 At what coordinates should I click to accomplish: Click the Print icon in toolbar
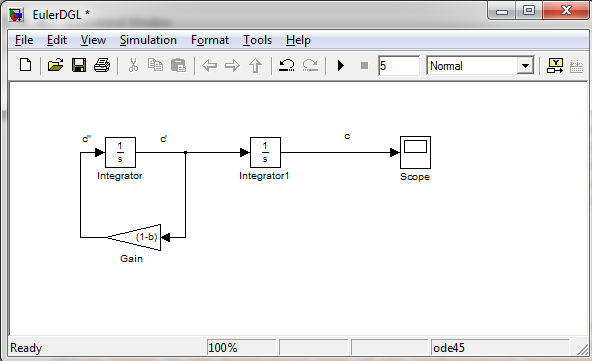coord(102,65)
